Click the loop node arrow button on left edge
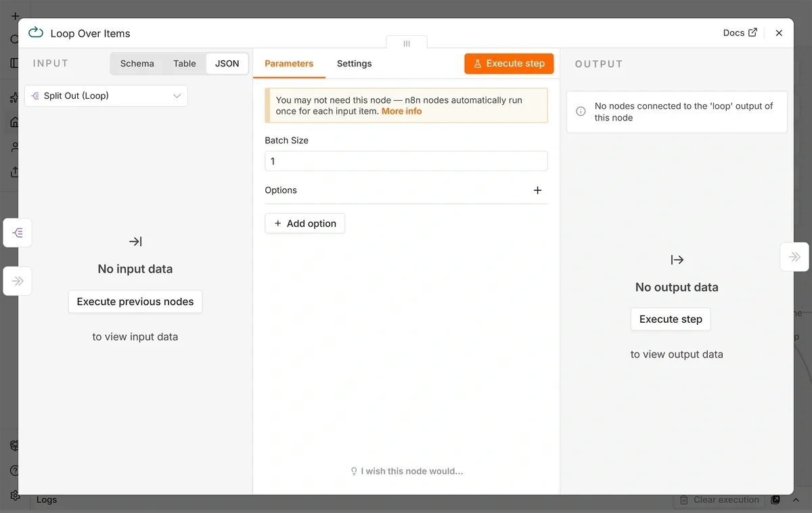 coord(18,281)
